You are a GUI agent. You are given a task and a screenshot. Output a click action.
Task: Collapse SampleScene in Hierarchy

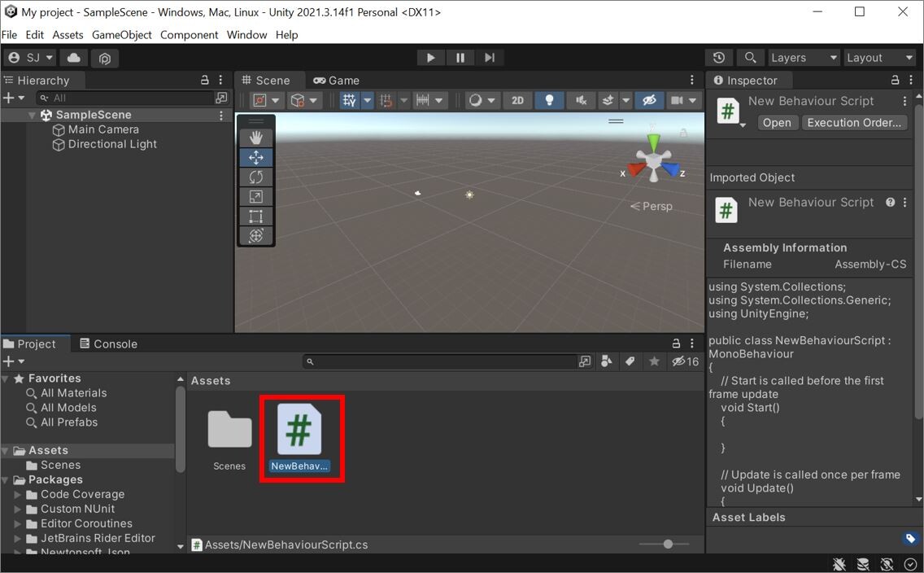(32, 115)
